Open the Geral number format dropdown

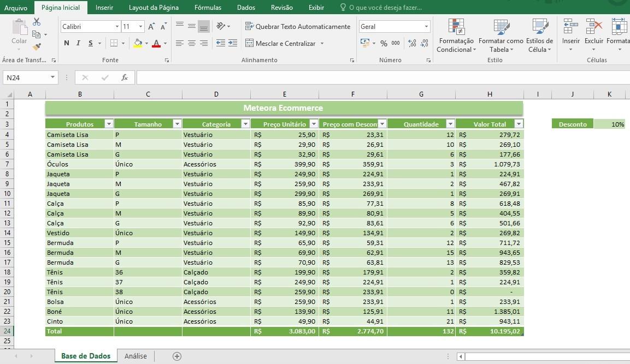426,27
